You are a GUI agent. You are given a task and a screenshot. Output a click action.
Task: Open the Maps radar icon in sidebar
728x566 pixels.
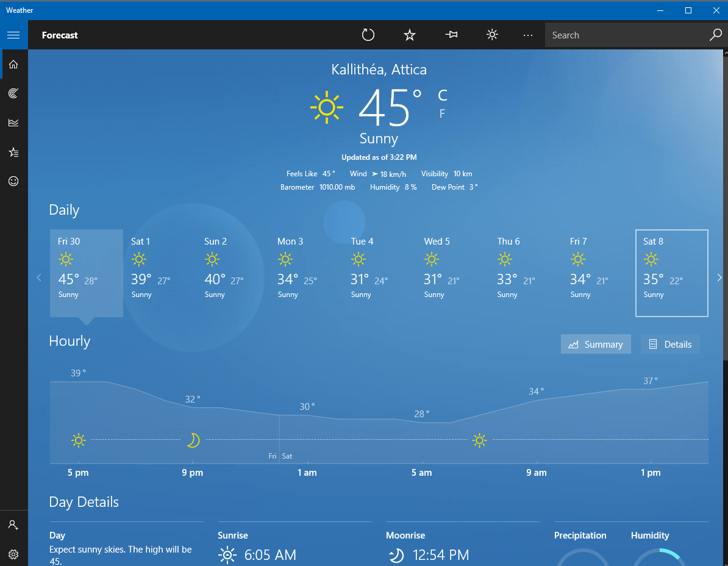click(x=13, y=93)
